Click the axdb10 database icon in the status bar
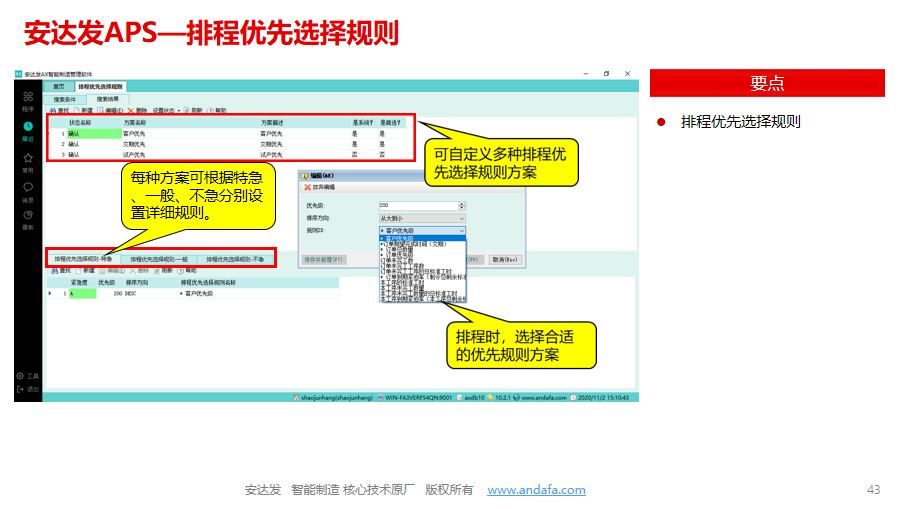 [460, 397]
